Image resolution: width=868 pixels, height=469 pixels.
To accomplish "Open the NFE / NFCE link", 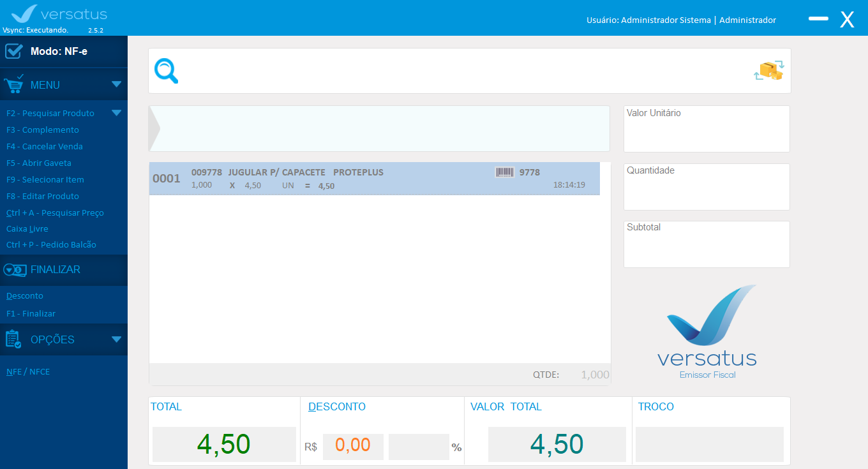I will pos(28,371).
